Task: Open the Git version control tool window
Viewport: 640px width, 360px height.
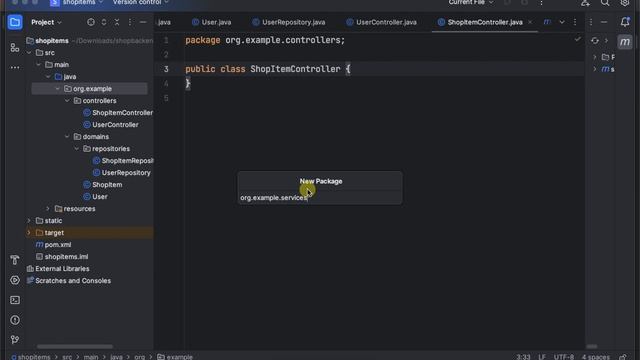Action: (x=15, y=340)
